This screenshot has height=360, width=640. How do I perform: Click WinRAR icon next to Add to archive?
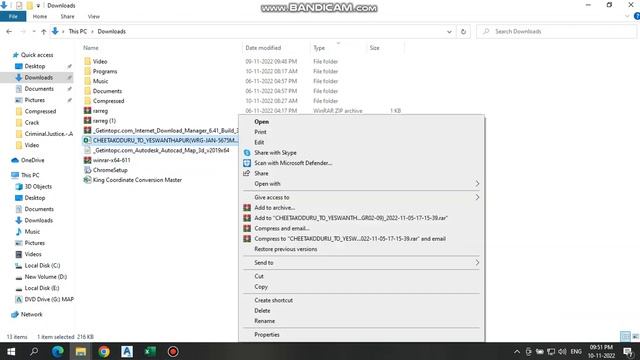(x=247, y=207)
